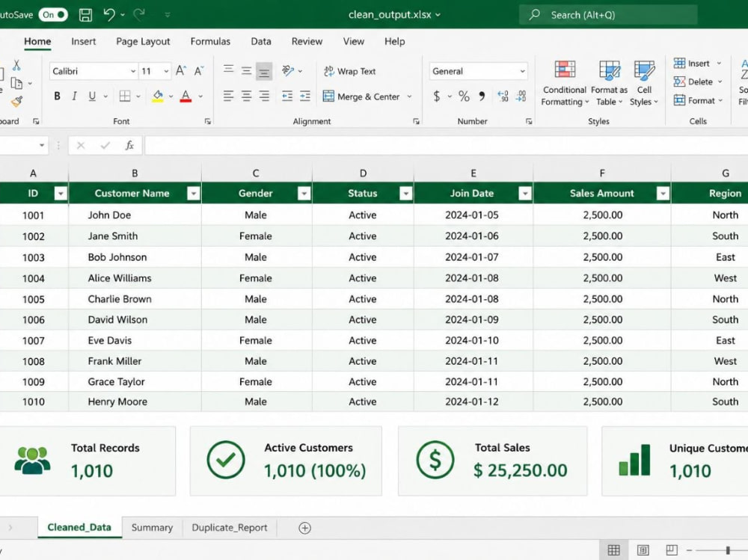Toggle Wrap Text

(x=349, y=71)
